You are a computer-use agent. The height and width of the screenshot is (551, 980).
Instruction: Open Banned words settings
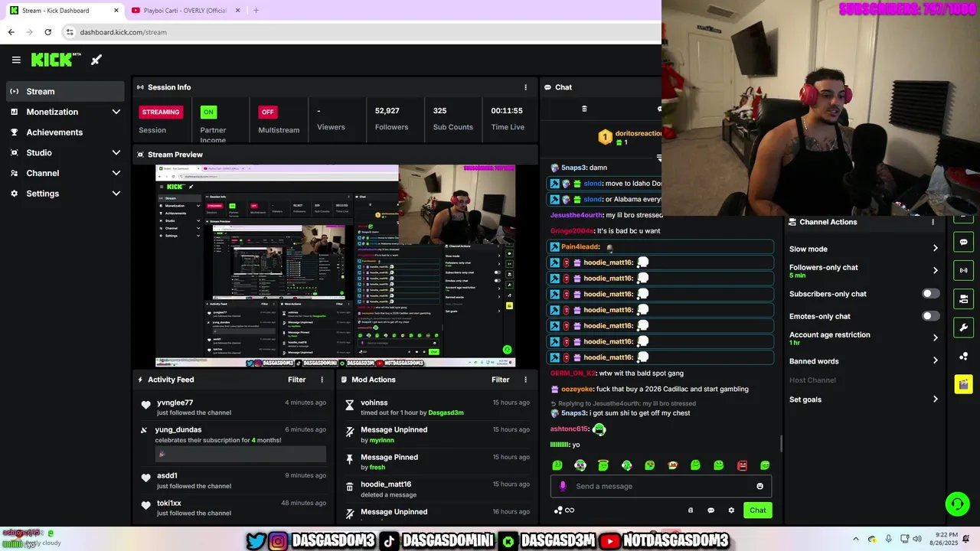(864, 361)
